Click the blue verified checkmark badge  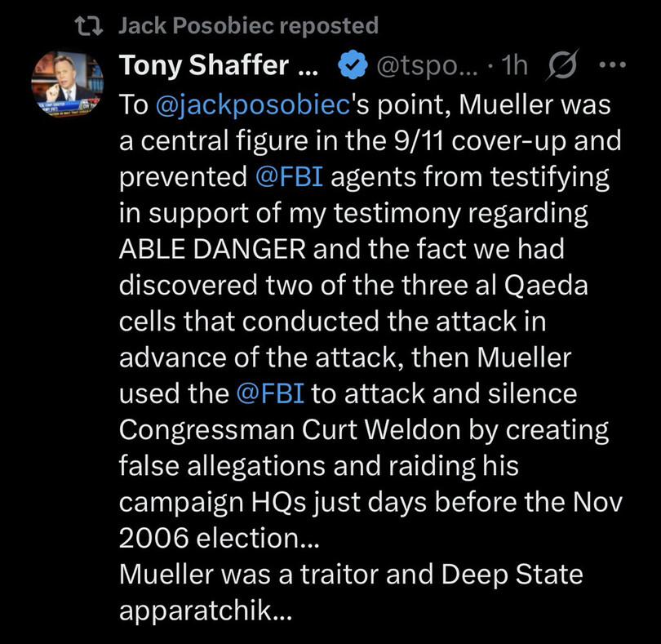coord(351,67)
